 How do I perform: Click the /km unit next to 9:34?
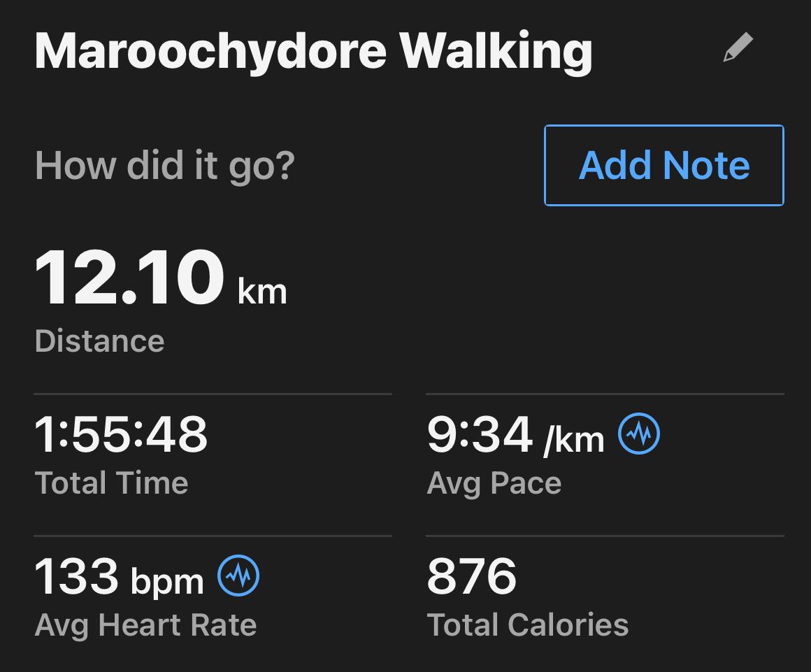(574, 441)
